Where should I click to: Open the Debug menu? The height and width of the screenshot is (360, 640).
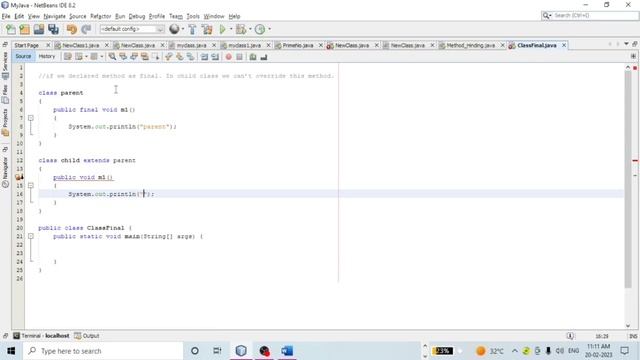[137, 16]
